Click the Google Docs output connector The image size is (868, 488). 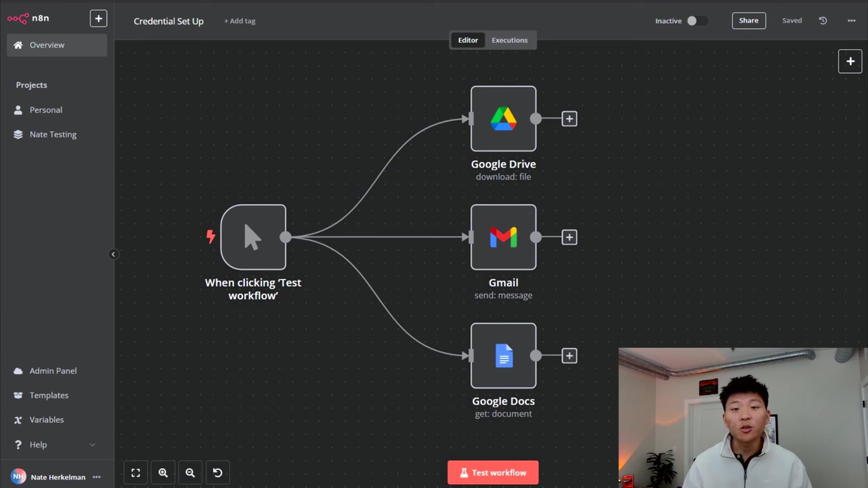click(x=536, y=356)
